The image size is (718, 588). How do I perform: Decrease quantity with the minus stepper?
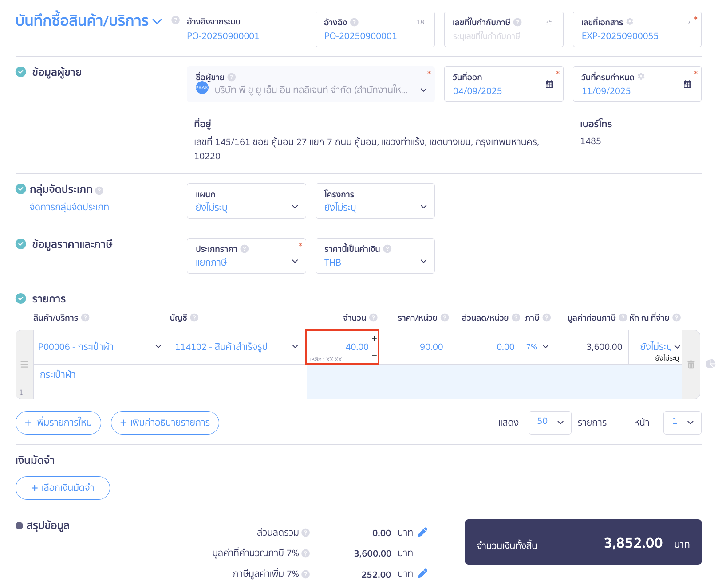click(374, 355)
